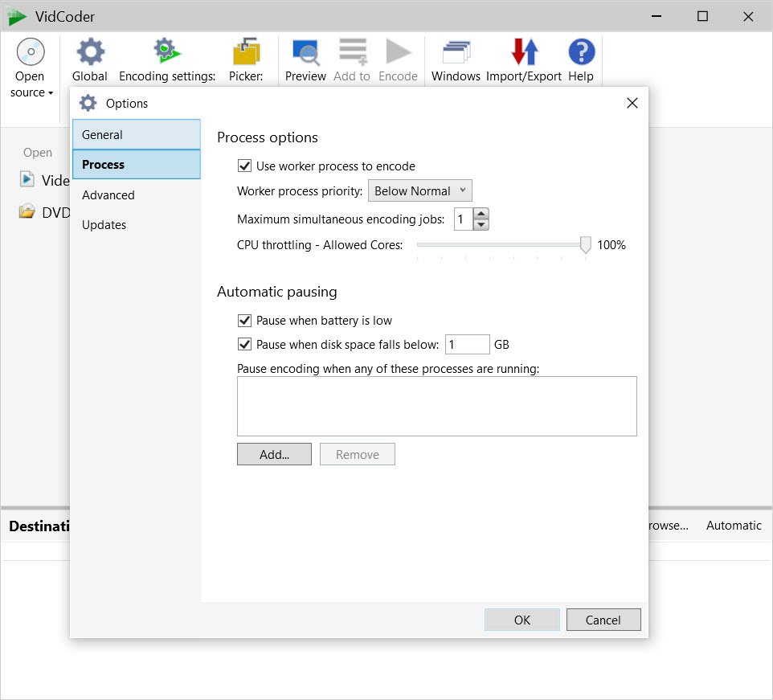Select the Advanced options tab
This screenshot has width=773, height=700.
[x=137, y=195]
